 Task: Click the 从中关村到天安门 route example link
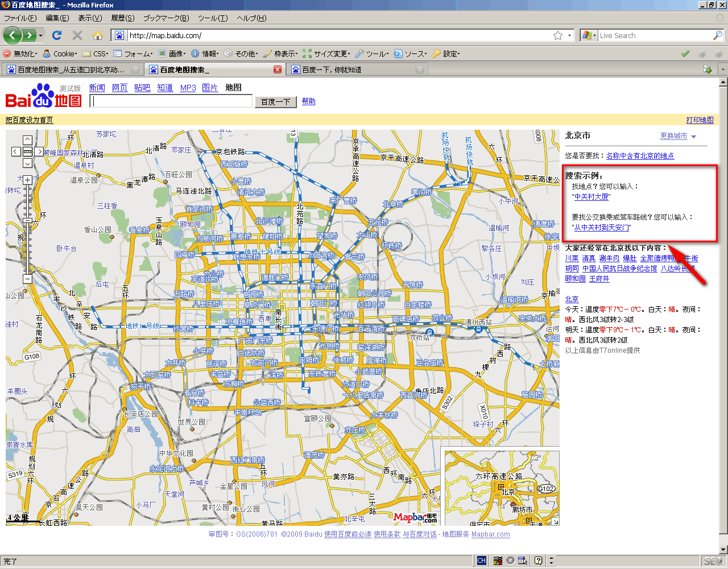(x=601, y=228)
